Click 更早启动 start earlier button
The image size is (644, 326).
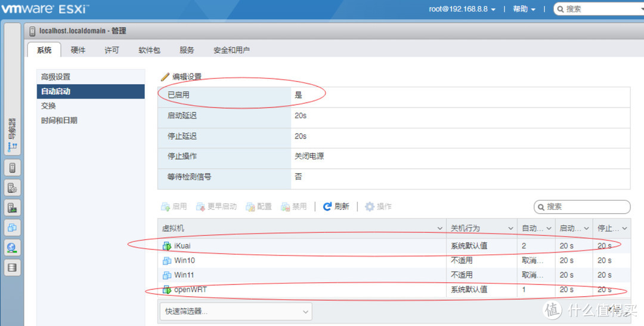click(216, 207)
